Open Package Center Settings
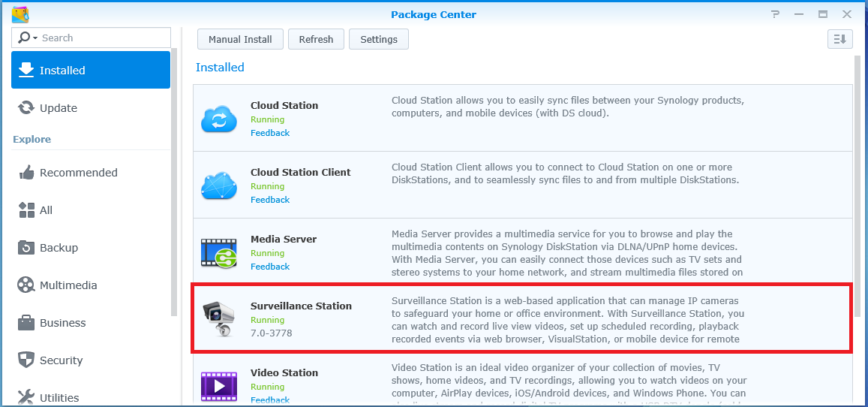868x407 pixels. (x=379, y=39)
